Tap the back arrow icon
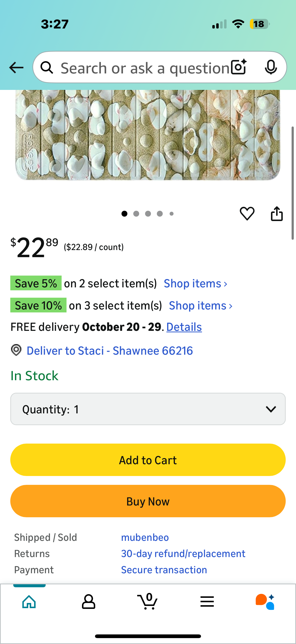The height and width of the screenshot is (644, 296). tap(16, 68)
